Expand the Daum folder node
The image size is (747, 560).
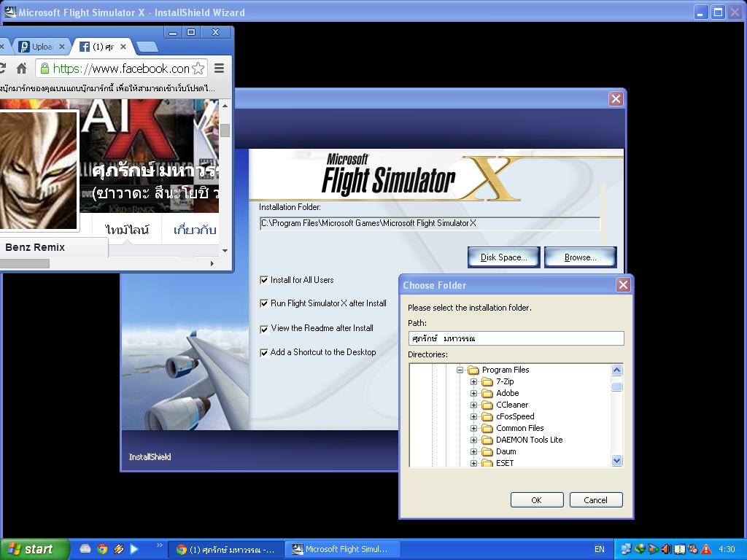pos(473,451)
